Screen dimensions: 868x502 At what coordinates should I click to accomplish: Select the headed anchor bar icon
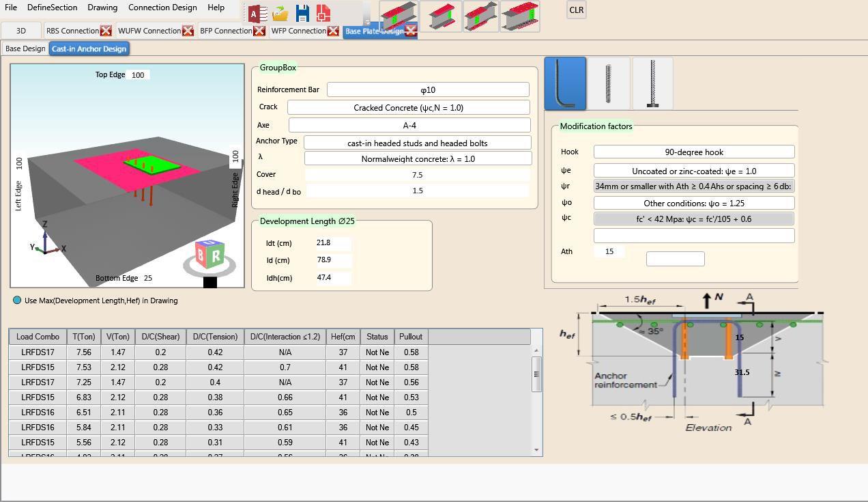click(652, 83)
